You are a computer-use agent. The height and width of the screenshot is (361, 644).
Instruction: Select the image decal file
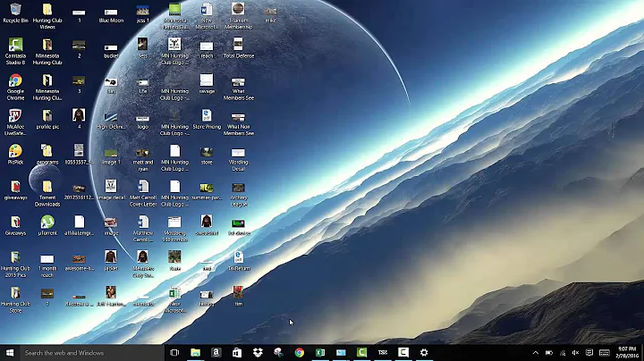pos(111,190)
